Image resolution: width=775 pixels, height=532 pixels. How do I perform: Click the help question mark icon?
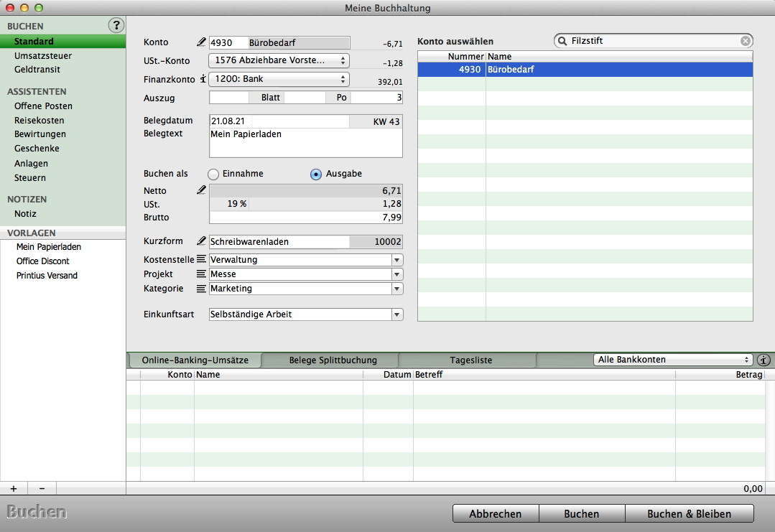tap(116, 26)
